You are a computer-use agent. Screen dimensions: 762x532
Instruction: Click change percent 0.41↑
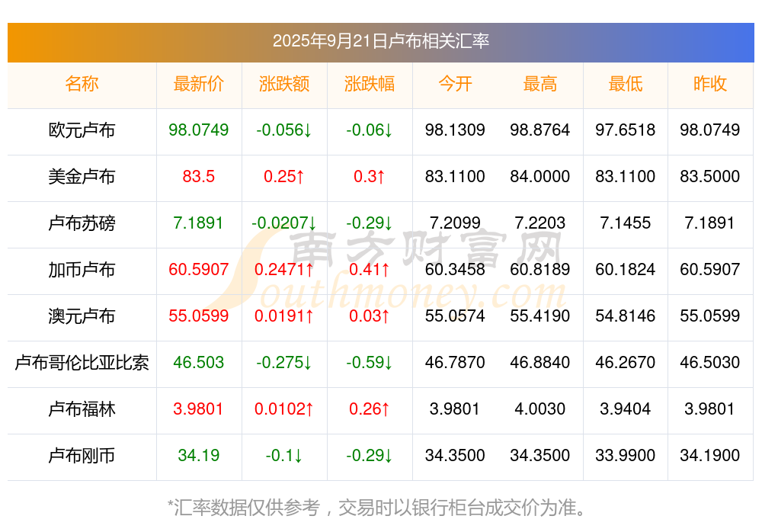(x=370, y=269)
